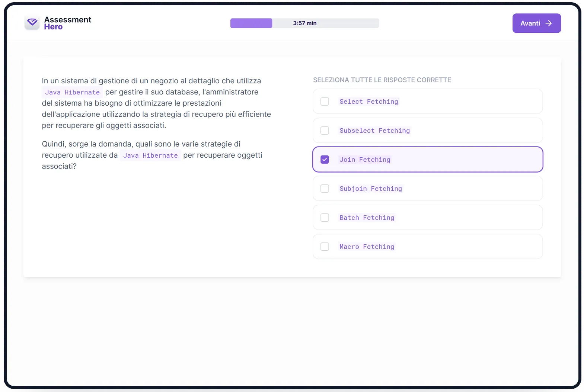The image size is (584, 392).
Task: Click the Subjoin Fetching answer label
Action: click(371, 189)
